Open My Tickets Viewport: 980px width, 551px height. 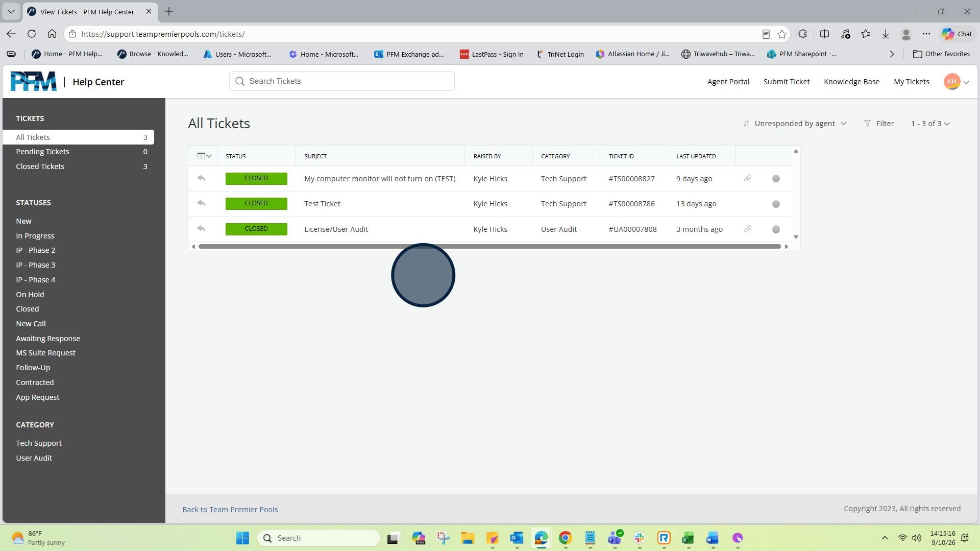[911, 82]
